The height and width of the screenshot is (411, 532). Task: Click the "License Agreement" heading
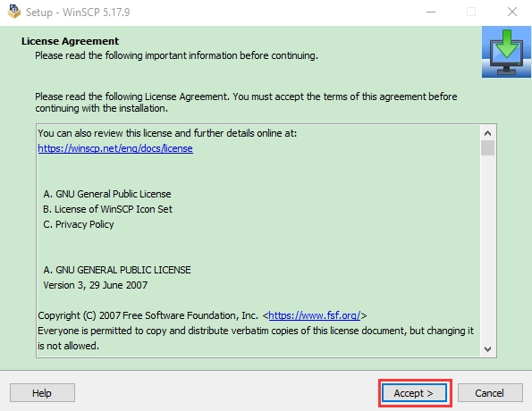pos(71,41)
